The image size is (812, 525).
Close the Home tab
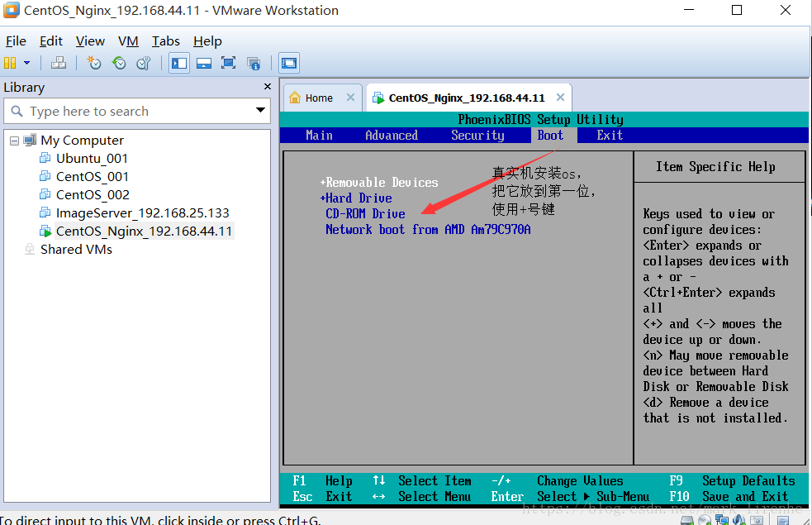[350, 98]
